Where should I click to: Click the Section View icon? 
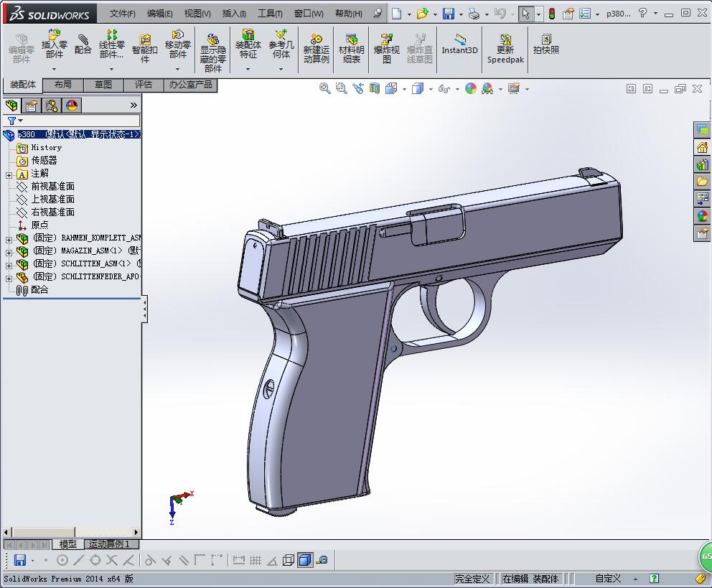[x=375, y=88]
